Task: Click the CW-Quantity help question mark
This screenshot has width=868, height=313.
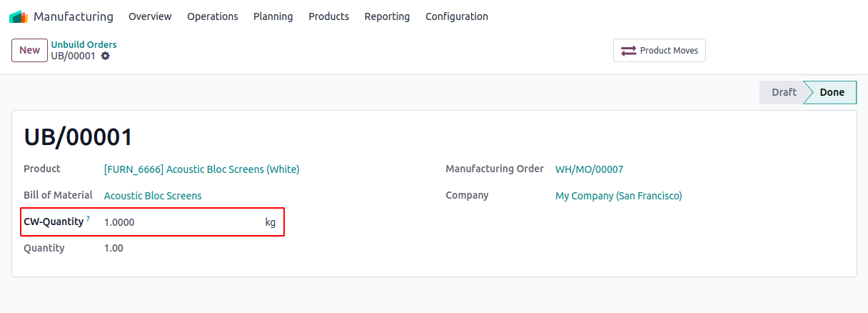Action: click(x=89, y=219)
